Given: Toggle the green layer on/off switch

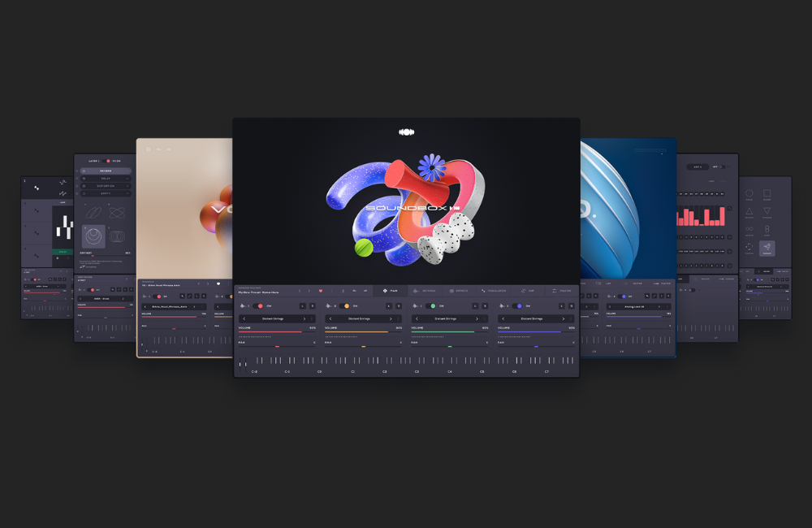Looking at the screenshot, I should (x=431, y=305).
